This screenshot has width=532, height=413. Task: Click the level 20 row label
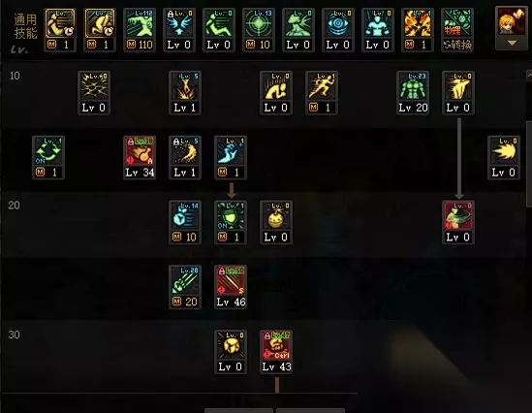tap(14, 206)
